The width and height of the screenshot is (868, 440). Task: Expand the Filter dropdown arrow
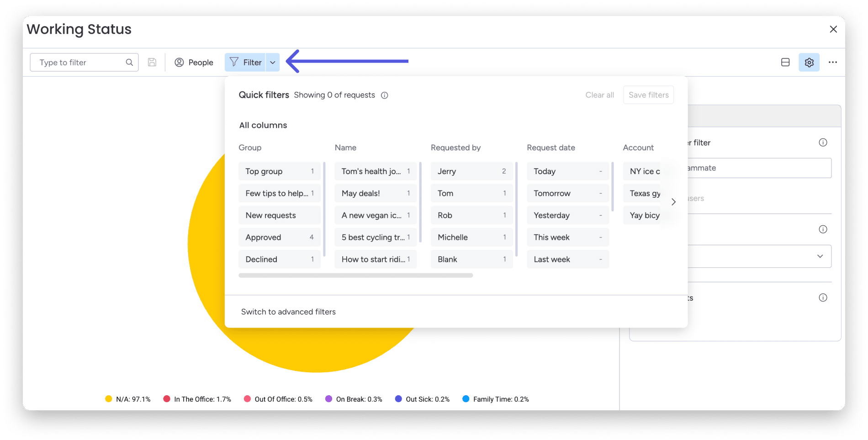pos(273,62)
